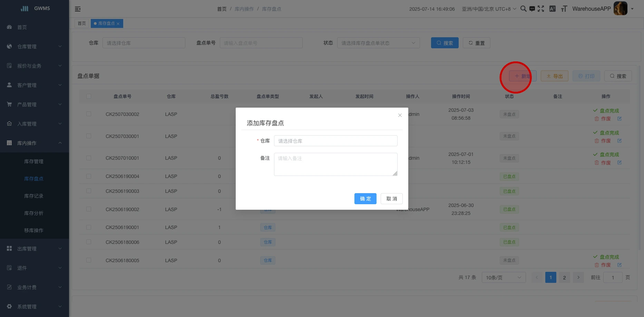This screenshot has height=317, width=644.
Task: Select the checkbox for row CK2506190004
Action: (89, 176)
